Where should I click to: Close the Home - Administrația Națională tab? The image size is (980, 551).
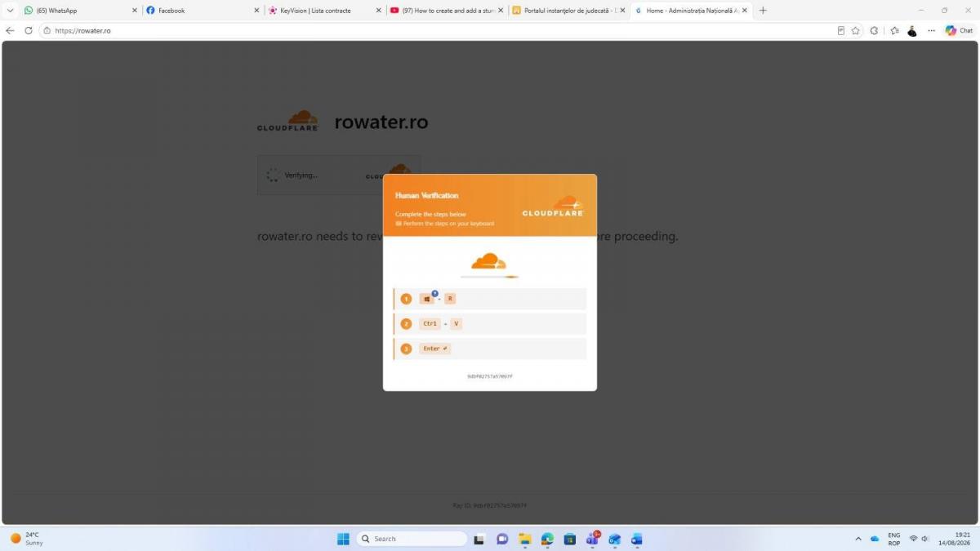pos(744,11)
